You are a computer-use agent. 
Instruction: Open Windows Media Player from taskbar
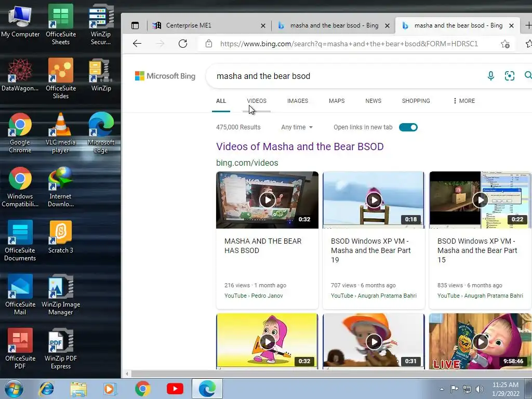click(x=110, y=389)
